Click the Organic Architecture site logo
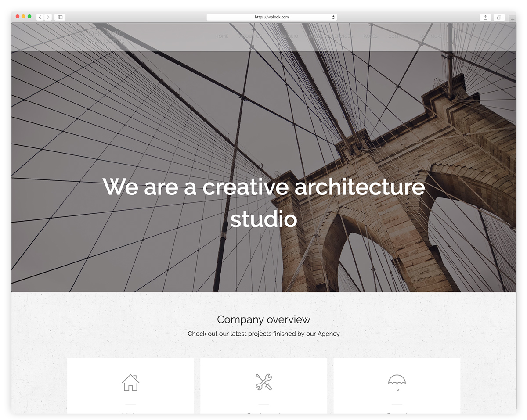This screenshot has height=420, width=527. tap(106, 37)
